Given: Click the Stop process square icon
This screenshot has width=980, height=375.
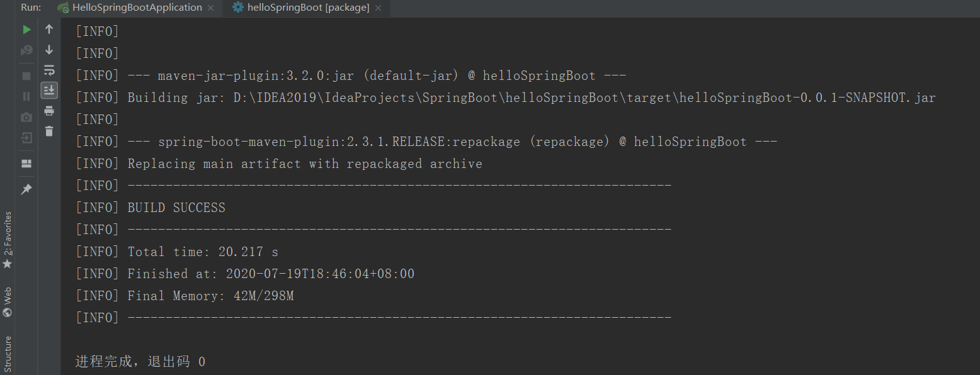Looking at the screenshot, I should pyautogui.click(x=26, y=76).
